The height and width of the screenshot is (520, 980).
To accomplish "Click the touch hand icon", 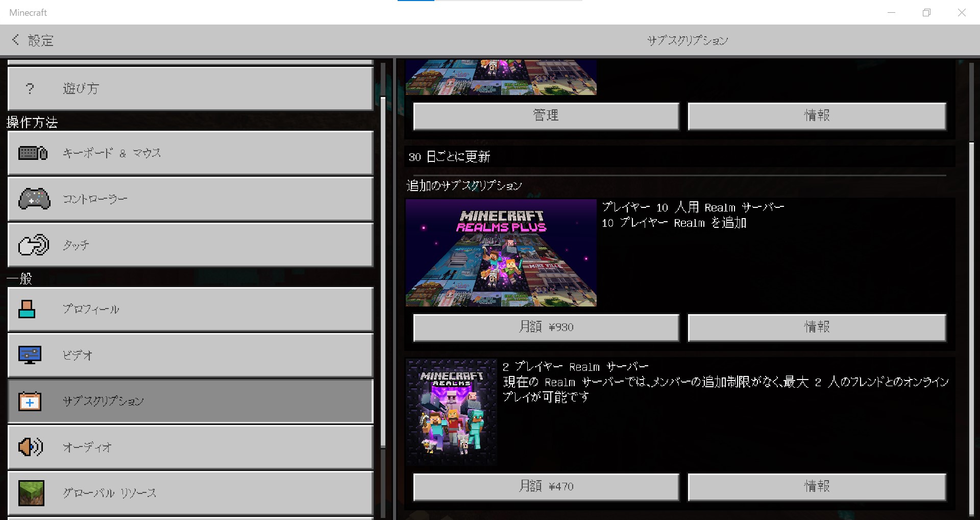I will coord(34,245).
